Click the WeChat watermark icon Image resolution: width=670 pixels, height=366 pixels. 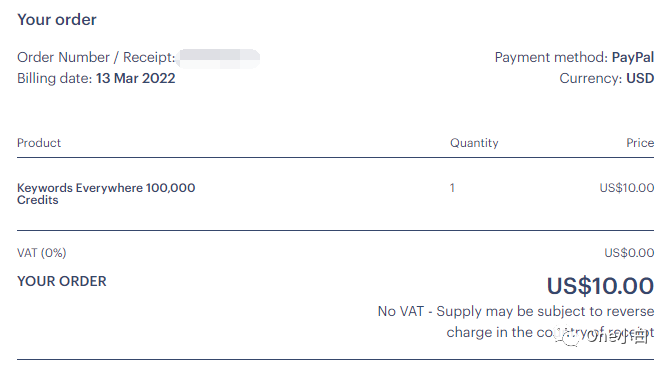tap(570, 337)
